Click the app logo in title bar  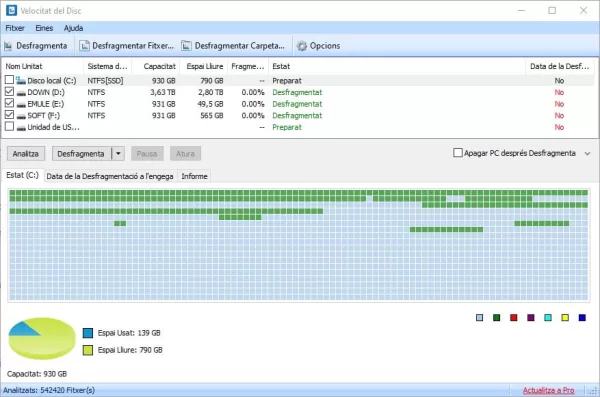coord(11,10)
